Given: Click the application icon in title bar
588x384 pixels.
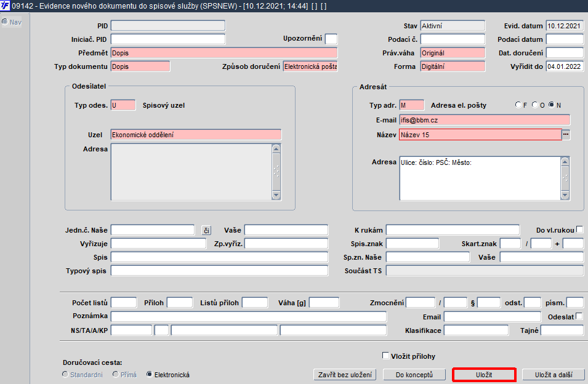Looking at the screenshot, I should pyautogui.click(x=5, y=6).
